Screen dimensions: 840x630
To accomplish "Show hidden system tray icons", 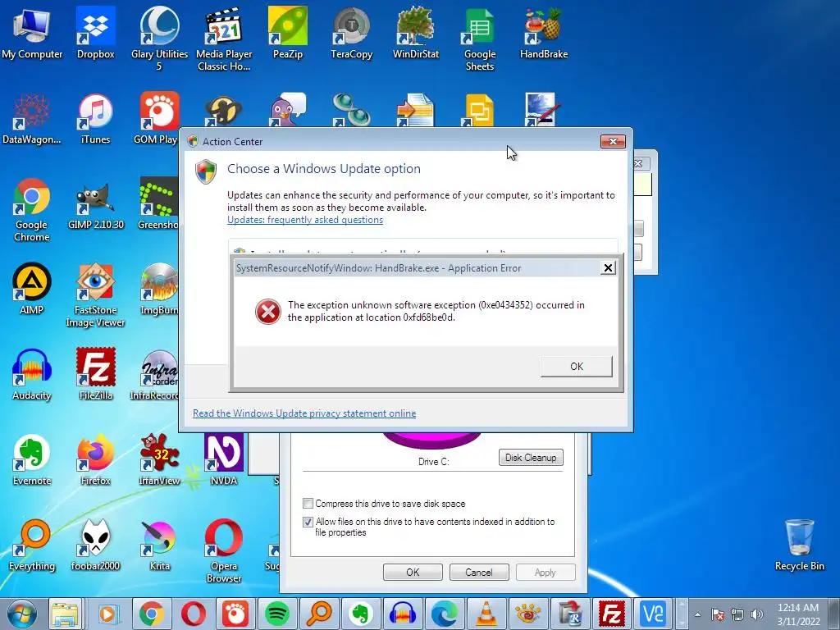I will point(697,614).
